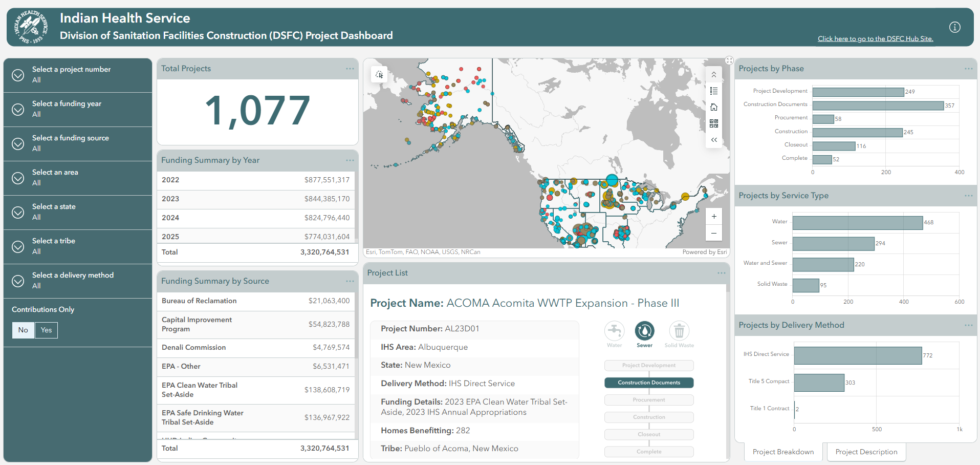The image size is (980, 465).
Task: Zoom in on the map
Action: click(x=714, y=217)
